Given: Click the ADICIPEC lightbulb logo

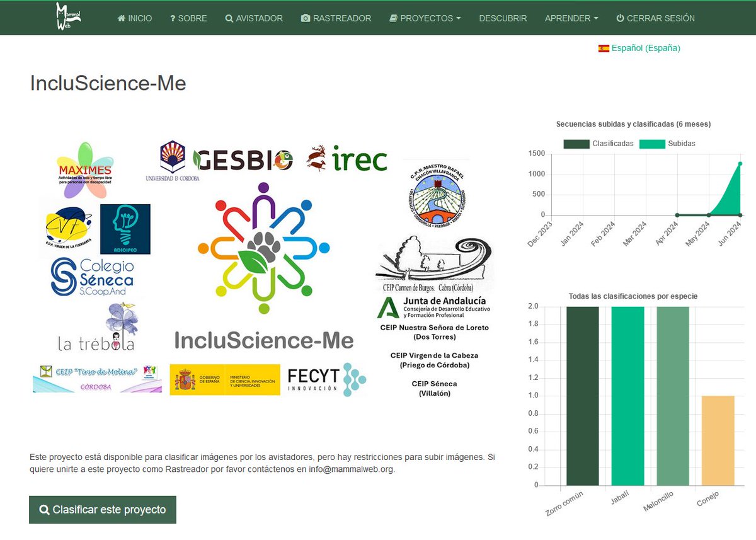Looking at the screenshot, I should click(125, 229).
